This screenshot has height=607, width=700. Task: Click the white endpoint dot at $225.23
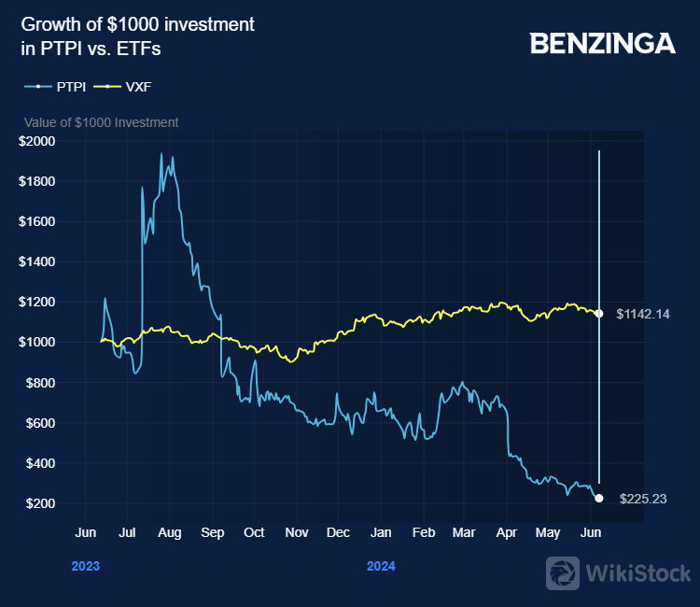pos(599,499)
